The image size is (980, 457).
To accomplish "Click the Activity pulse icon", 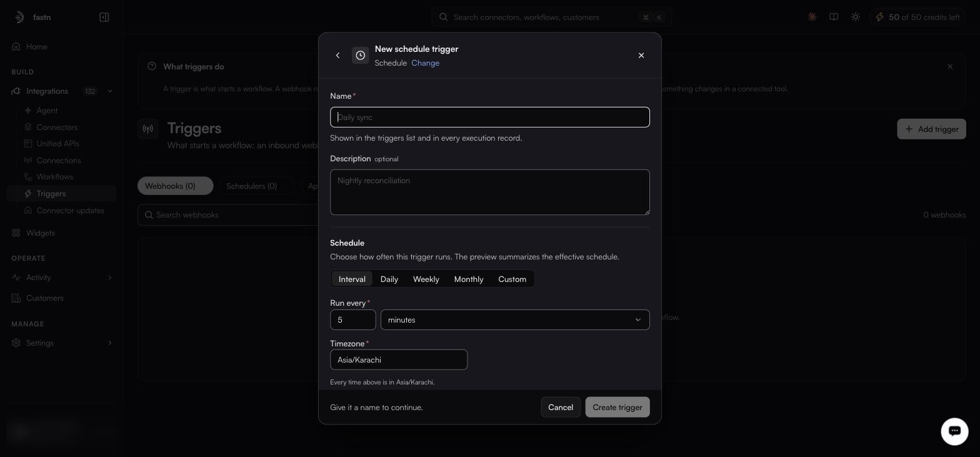I will (x=16, y=278).
